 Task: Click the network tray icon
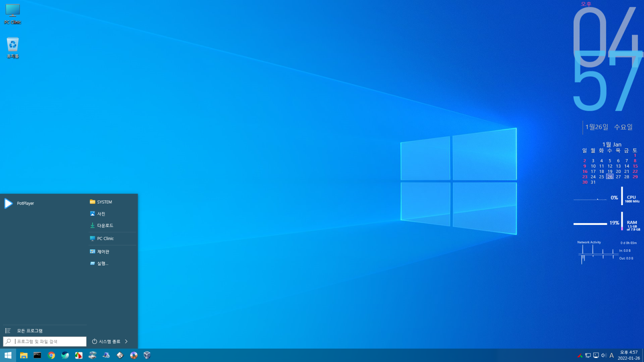tap(588, 355)
